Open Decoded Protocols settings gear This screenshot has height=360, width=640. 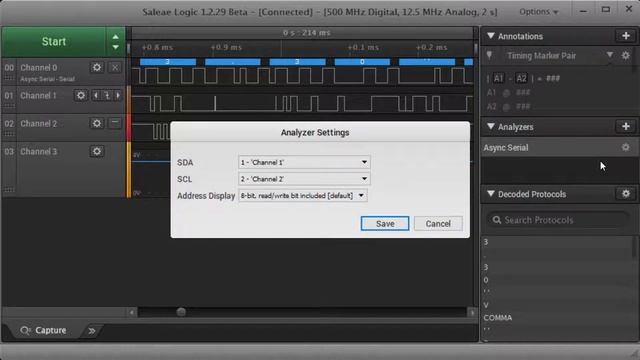pyautogui.click(x=626, y=194)
